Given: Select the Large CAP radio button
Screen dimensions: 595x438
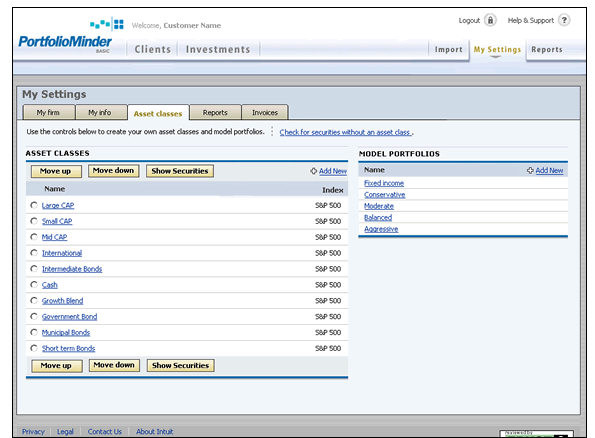Looking at the screenshot, I should tap(34, 205).
